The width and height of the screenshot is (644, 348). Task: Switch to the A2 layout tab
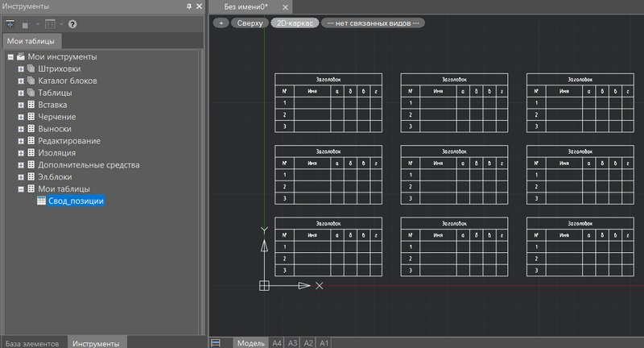point(308,343)
